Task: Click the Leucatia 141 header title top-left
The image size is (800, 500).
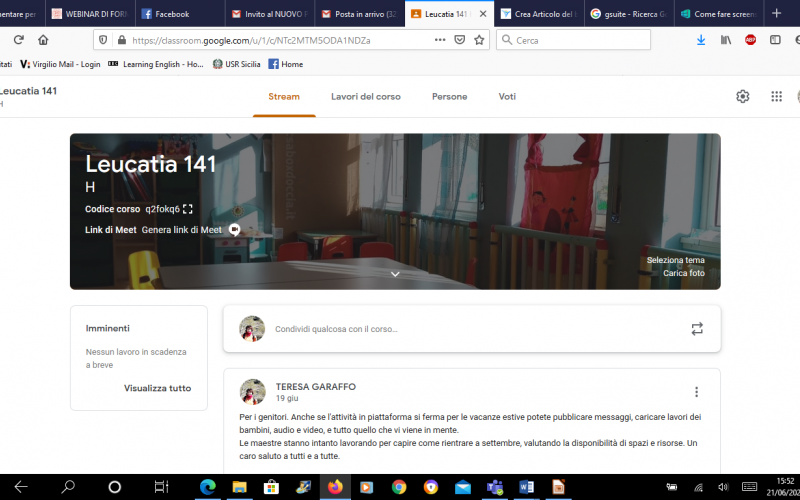Action: tap(29, 91)
